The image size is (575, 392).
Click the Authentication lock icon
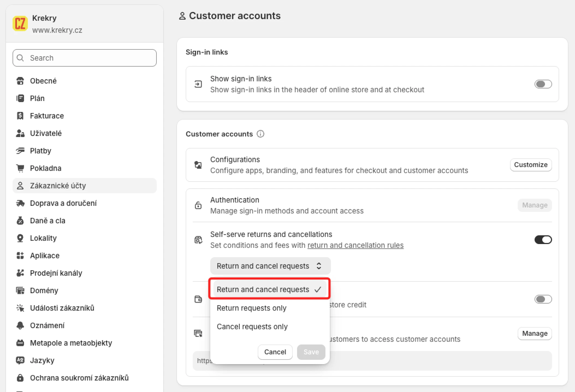coord(198,205)
